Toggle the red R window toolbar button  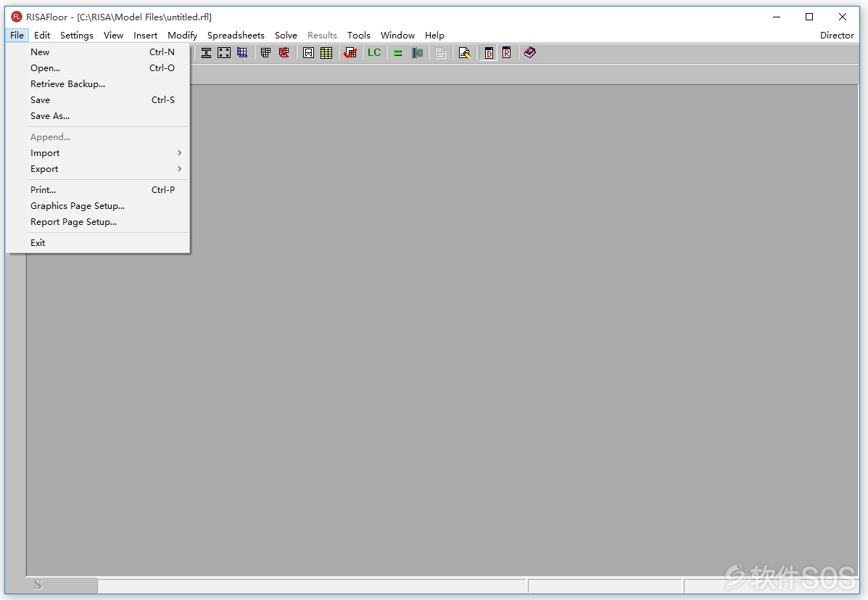tap(507, 53)
